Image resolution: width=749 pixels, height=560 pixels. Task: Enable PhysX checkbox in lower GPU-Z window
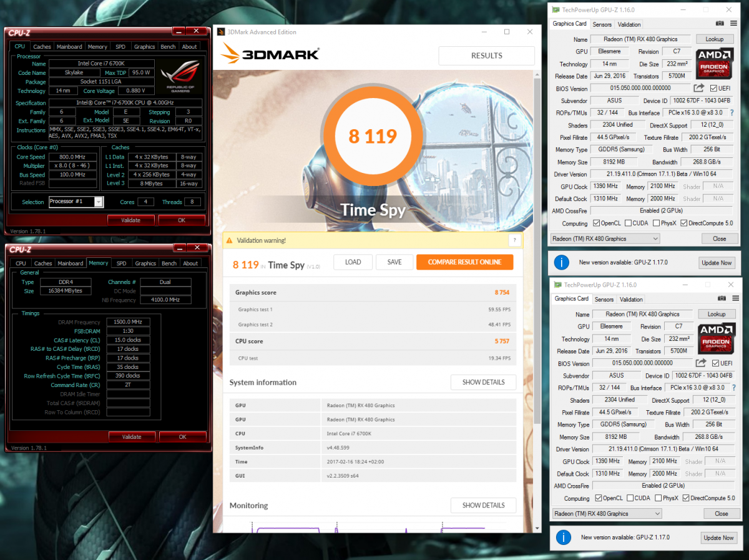658,498
